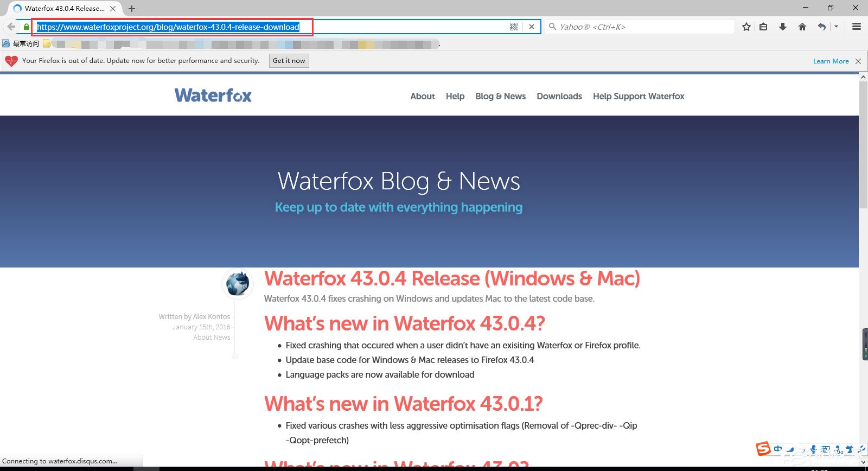Screen dimensions: 868x471
Task: Dismiss the out-of-date notification bar
Action: pos(858,61)
